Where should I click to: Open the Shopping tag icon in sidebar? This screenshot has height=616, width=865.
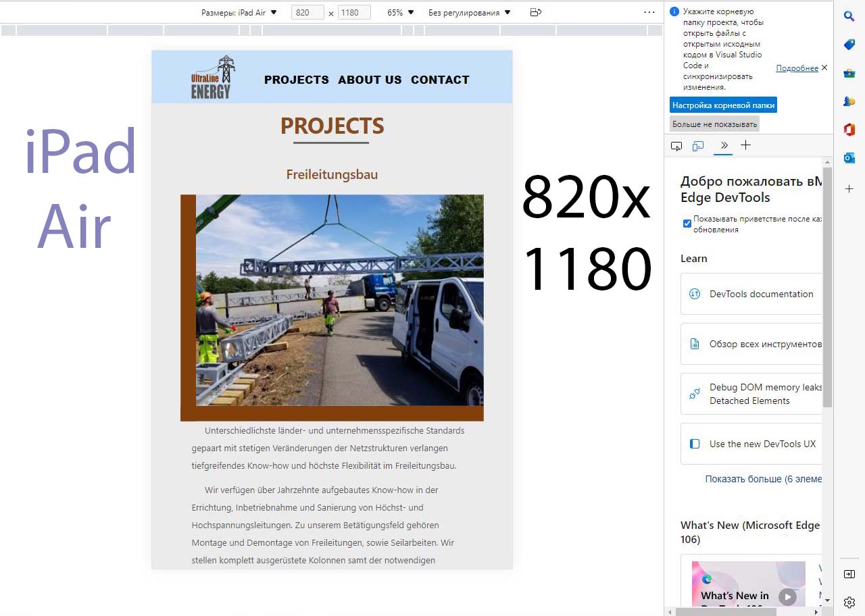click(x=849, y=45)
